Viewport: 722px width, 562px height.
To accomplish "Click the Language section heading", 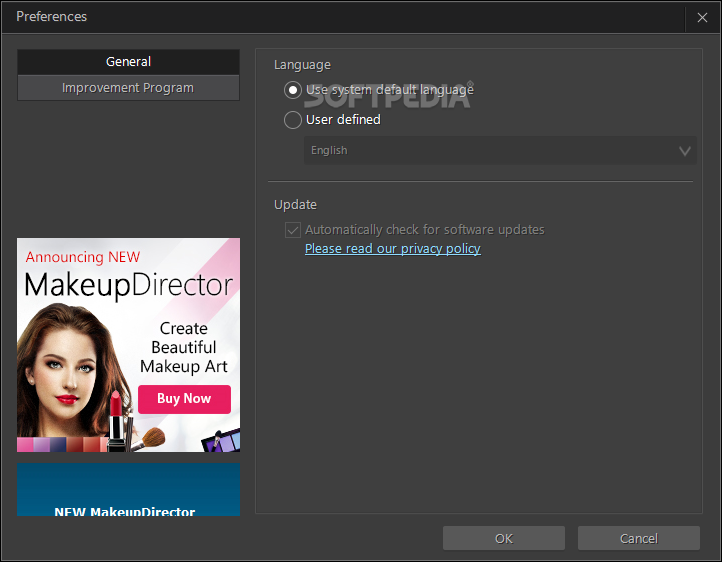I will (x=302, y=65).
